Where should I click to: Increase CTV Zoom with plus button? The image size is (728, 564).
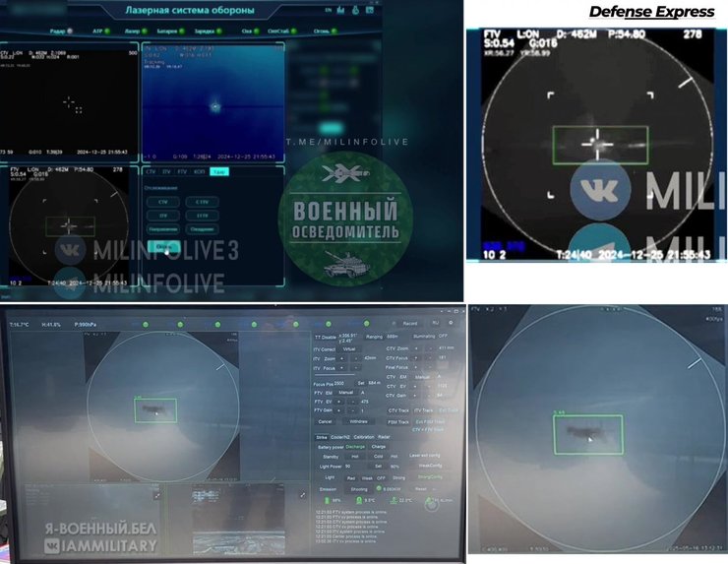pyautogui.click(x=417, y=348)
